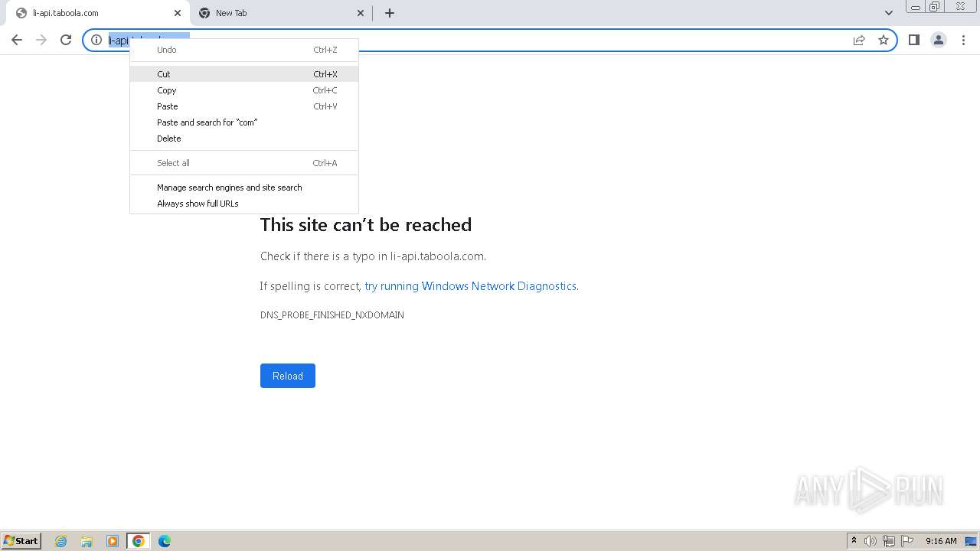Select Paste and search for "com"
This screenshot has width=980, height=551.
coord(244,122)
